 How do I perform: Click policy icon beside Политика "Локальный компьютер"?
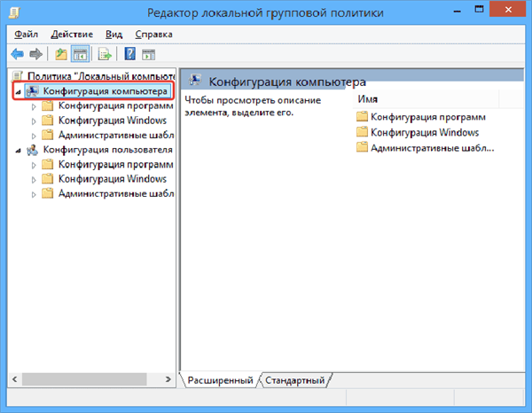(x=18, y=76)
